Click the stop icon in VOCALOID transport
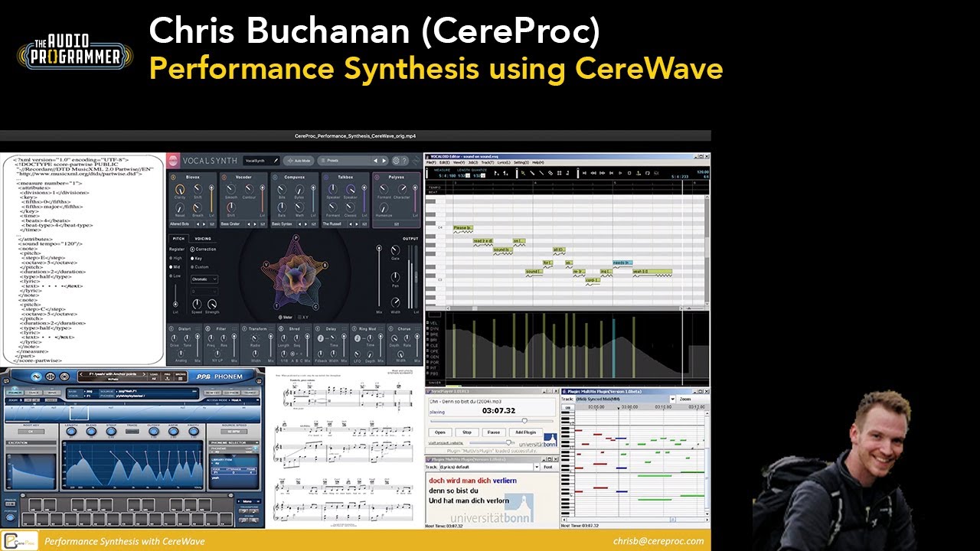The image size is (980, 551). [x=629, y=173]
